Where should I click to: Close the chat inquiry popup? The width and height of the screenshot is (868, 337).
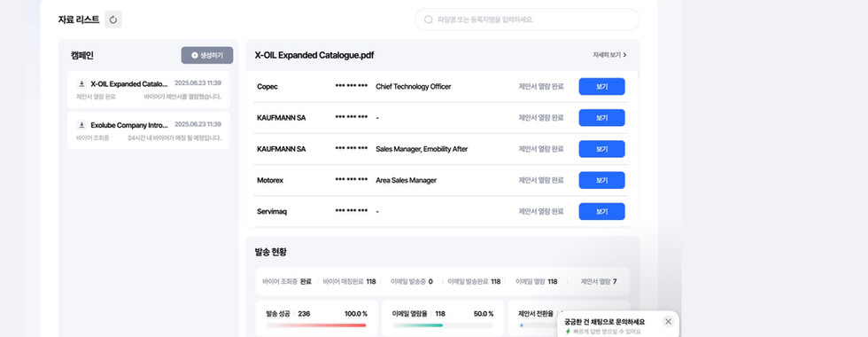[x=668, y=321]
